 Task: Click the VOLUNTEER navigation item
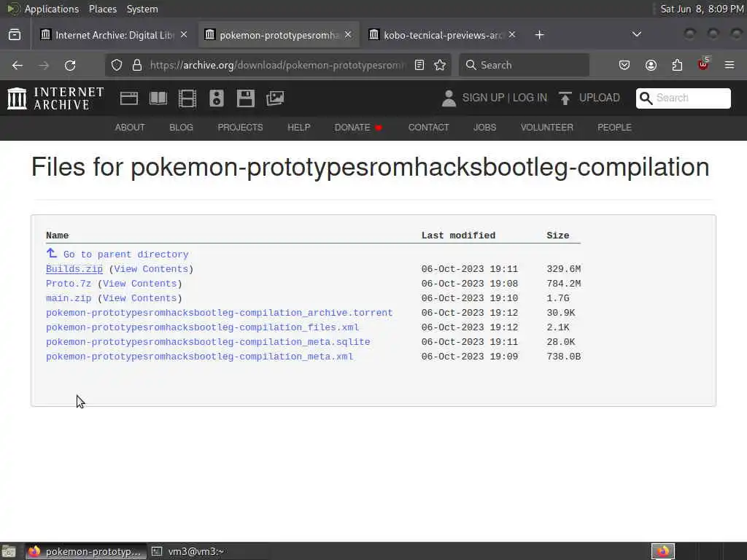click(x=547, y=128)
